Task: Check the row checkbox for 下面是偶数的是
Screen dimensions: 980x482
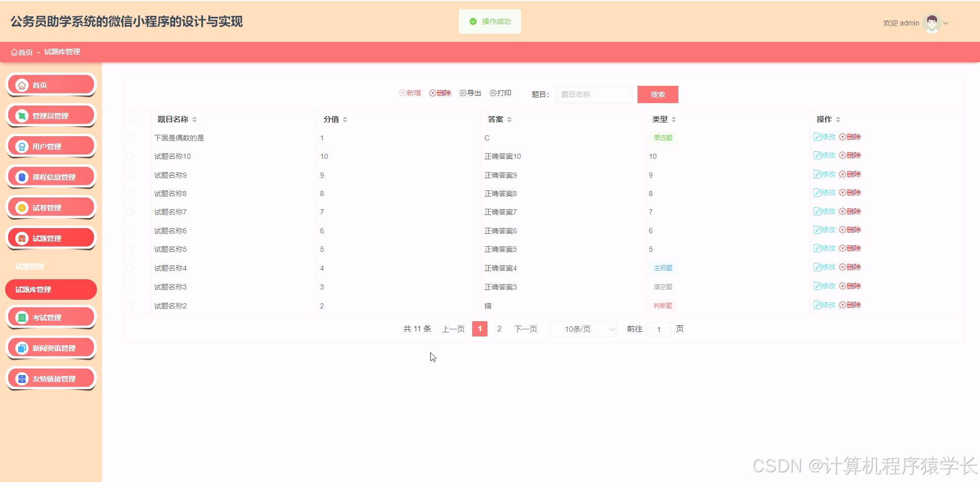Action: (x=130, y=137)
